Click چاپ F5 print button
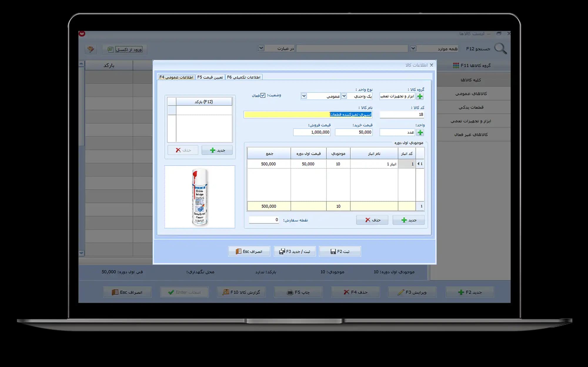This screenshot has width=588, height=367. pyautogui.click(x=298, y=292)
